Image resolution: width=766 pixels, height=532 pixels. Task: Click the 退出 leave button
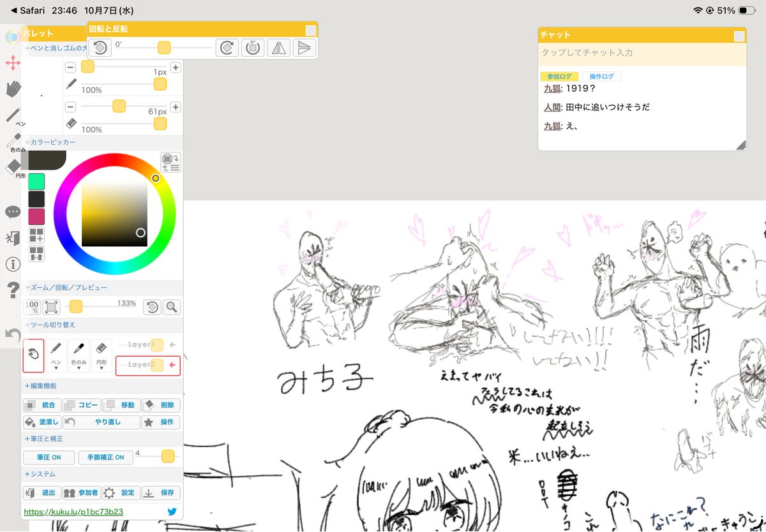(x=42, y=492)
